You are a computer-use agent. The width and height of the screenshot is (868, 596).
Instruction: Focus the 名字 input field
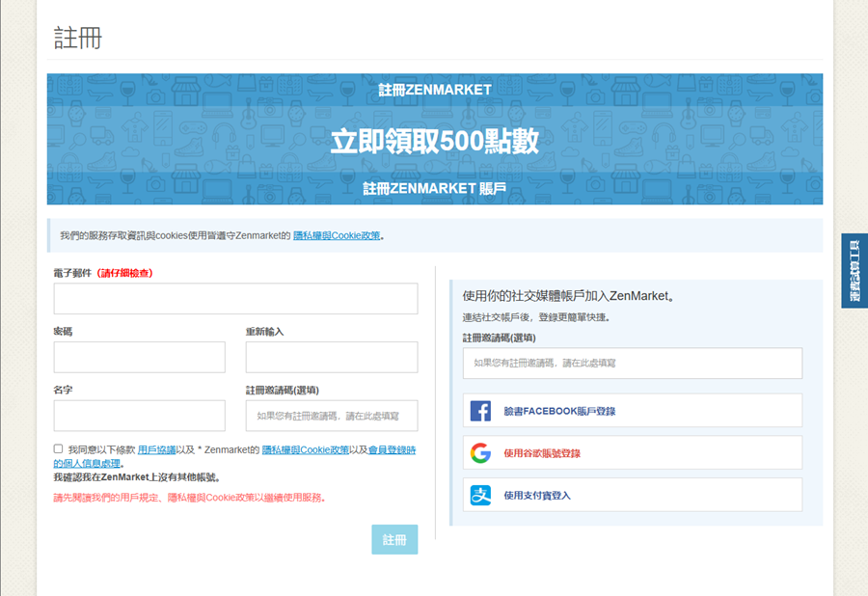(140, 416)
